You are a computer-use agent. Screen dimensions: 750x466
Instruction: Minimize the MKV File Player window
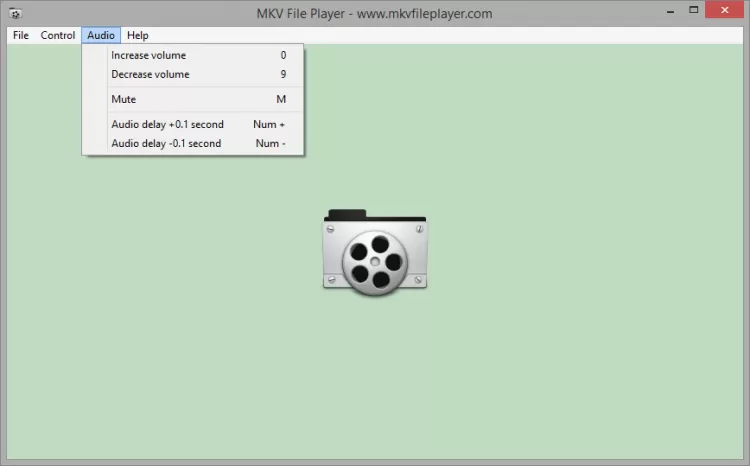[671, 11]
